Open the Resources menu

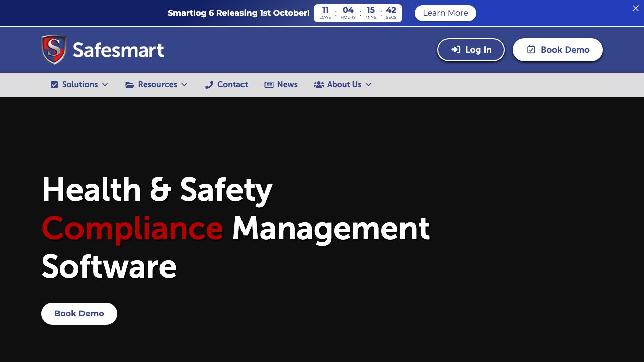pos(156,85)
